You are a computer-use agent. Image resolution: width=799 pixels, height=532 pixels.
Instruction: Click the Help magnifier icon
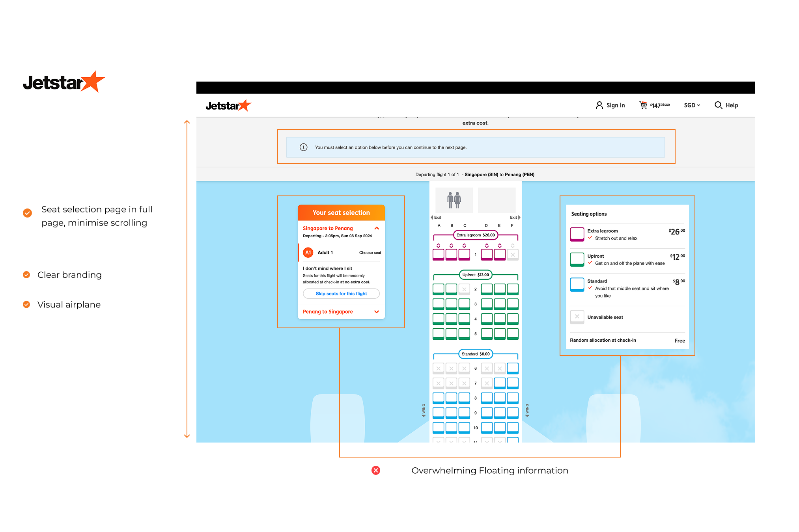718,105
